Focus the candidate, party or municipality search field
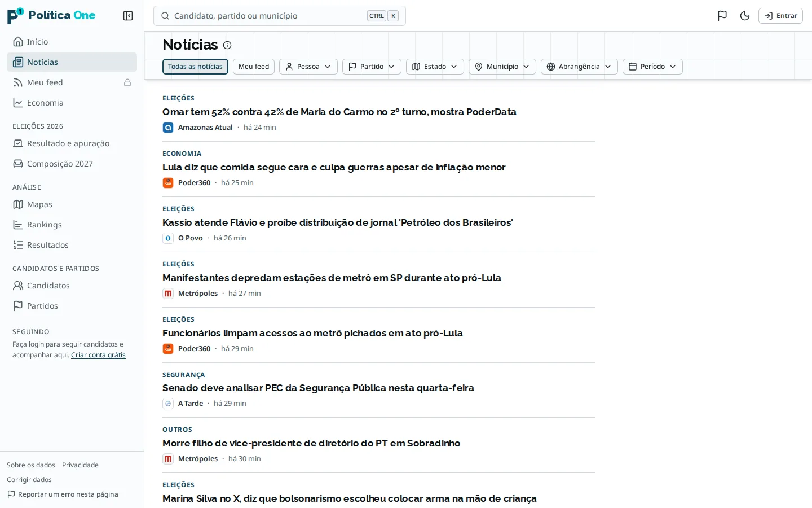 280,16
